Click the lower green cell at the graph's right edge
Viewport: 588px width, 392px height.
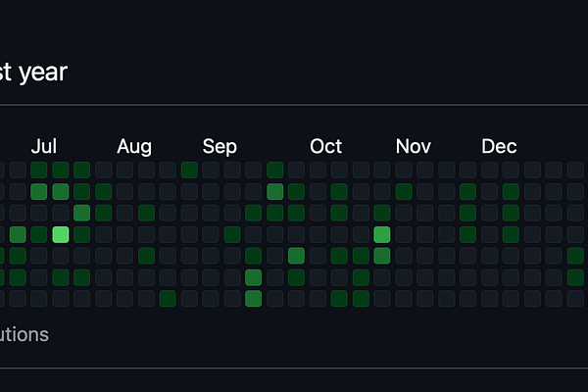coord(575,277)
